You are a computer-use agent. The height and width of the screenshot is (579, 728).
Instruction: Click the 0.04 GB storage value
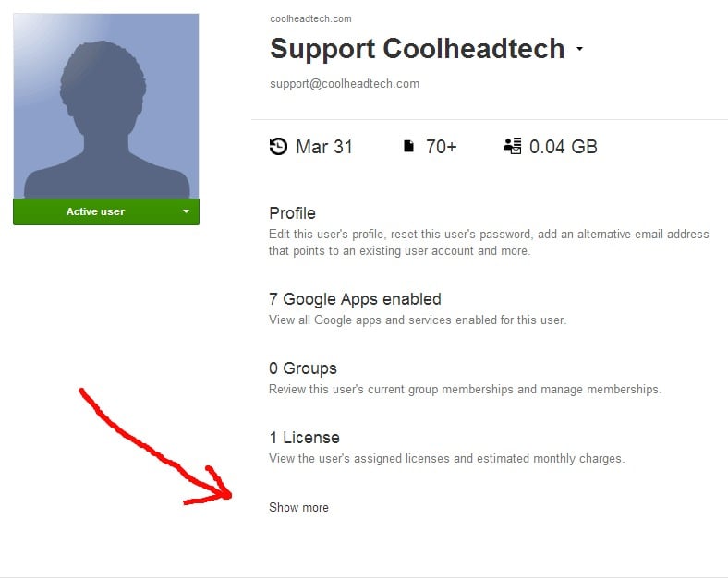tap(563, 147)
